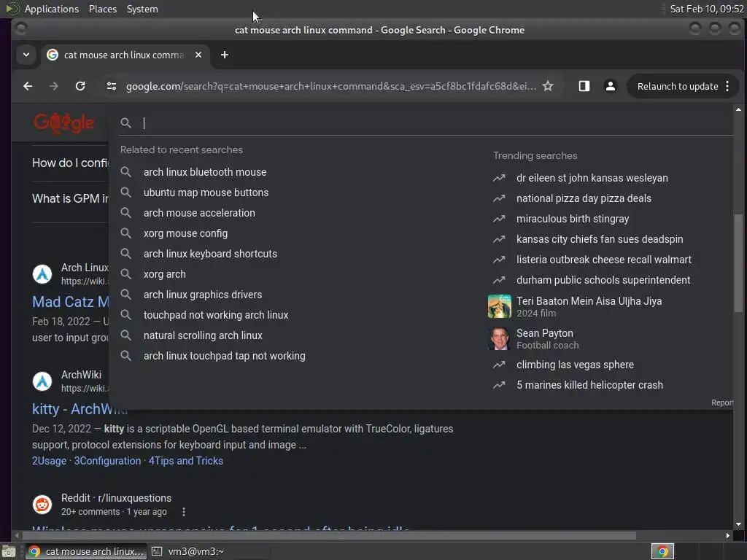Open the 4Tips and Tricks sitelink
The width and height of the screenshot is (747, 560).
(186, 461)
